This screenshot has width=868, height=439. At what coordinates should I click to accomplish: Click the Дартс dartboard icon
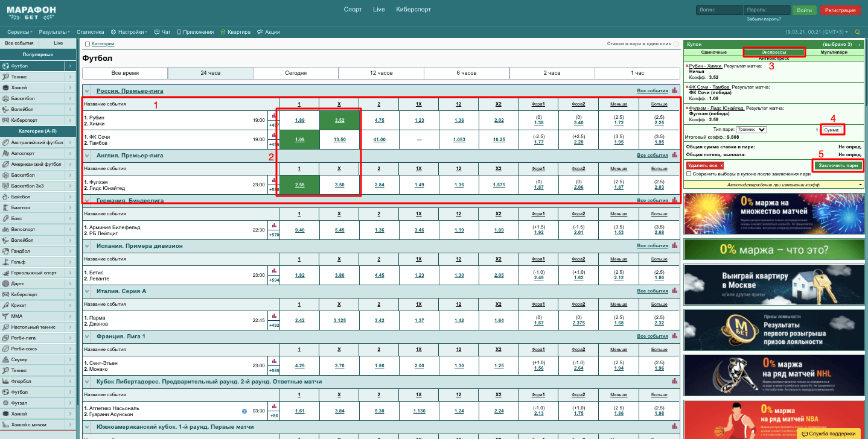(x=6, y=283)
